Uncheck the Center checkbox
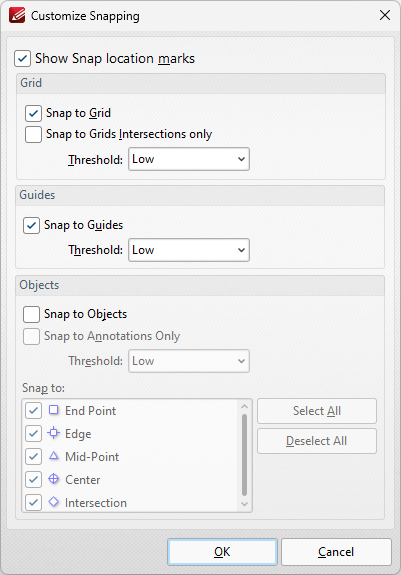The width and height of the screenshot is (401, 575). coord(33,480)
